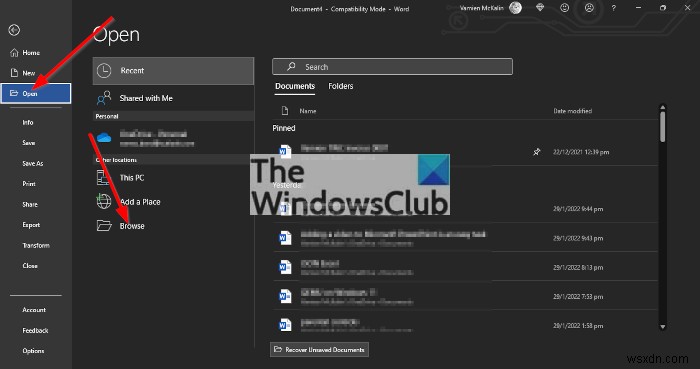
Task: Click Close in the sidebar
Action: (30, 266)
